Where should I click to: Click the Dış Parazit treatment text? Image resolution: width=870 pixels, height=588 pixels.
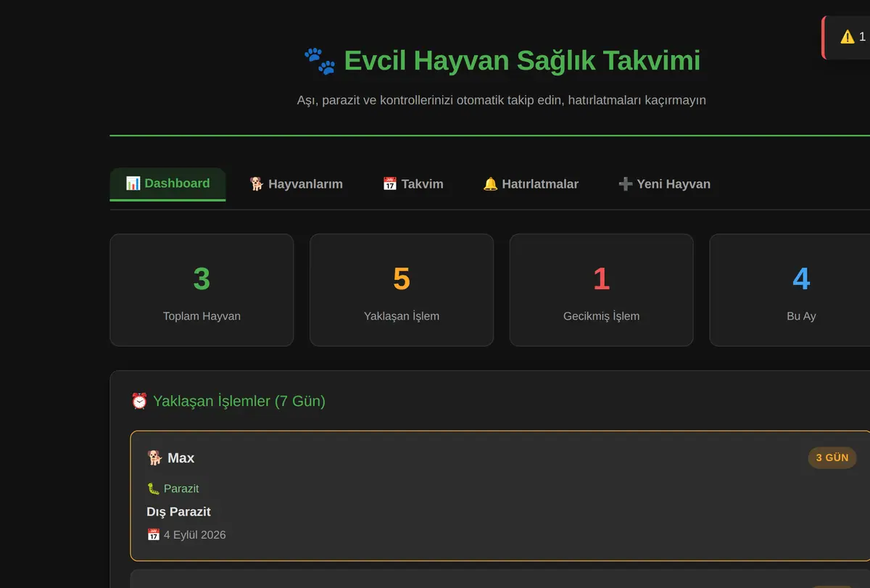click(x=178, y=512)
